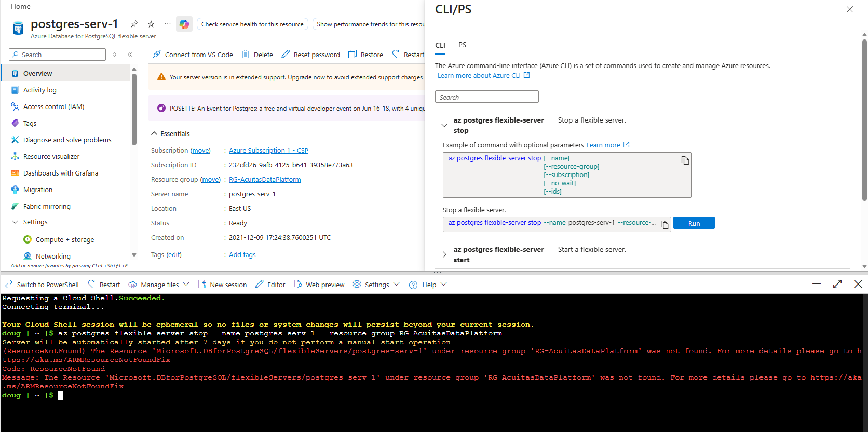Screen dimensions: 868x432
Task: Select the CLI tab
Action: pyautogui.click(x=440, y=45)
